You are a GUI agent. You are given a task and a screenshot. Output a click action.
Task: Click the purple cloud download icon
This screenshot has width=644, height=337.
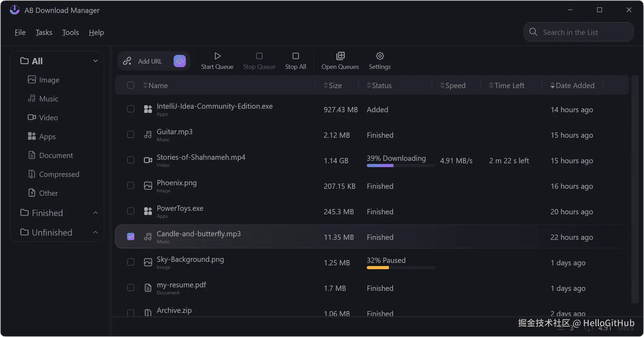[x=180, y=61]
